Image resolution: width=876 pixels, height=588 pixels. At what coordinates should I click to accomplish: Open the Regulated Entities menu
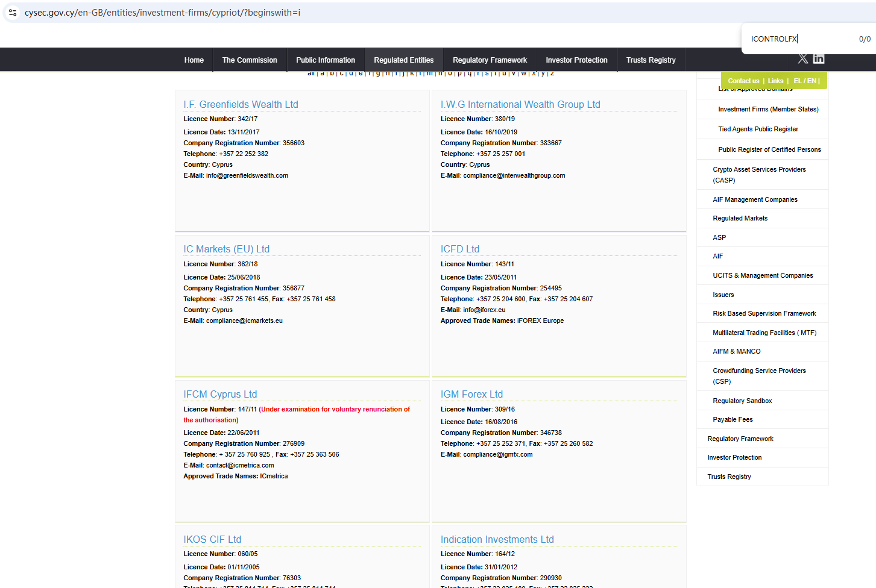[403, 60]
